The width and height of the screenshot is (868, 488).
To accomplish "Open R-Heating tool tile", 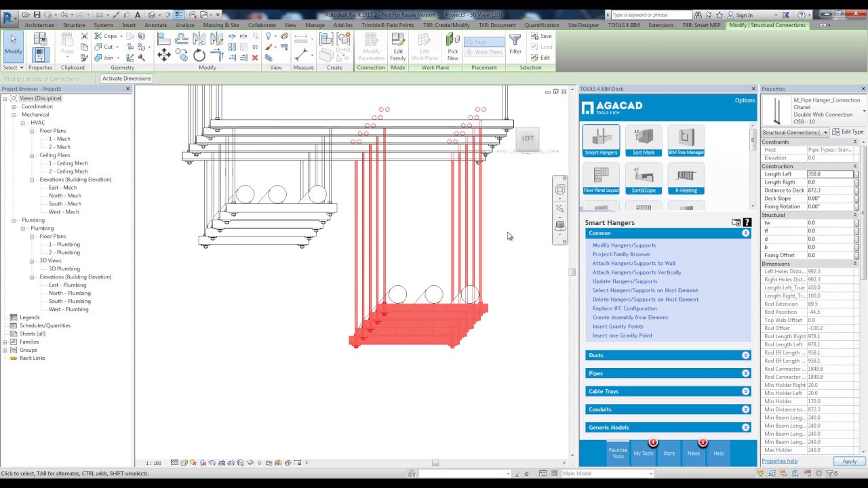I will [686, 179].
